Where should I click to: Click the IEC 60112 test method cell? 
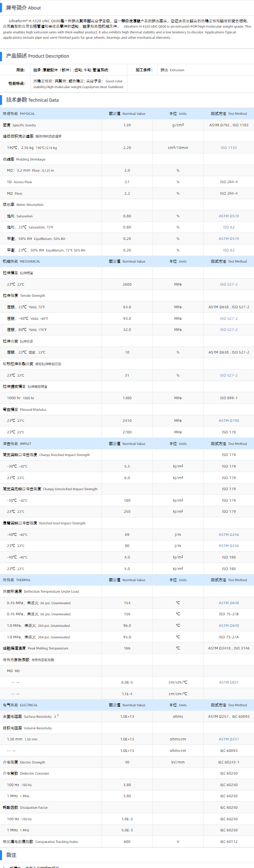(229, 842)
